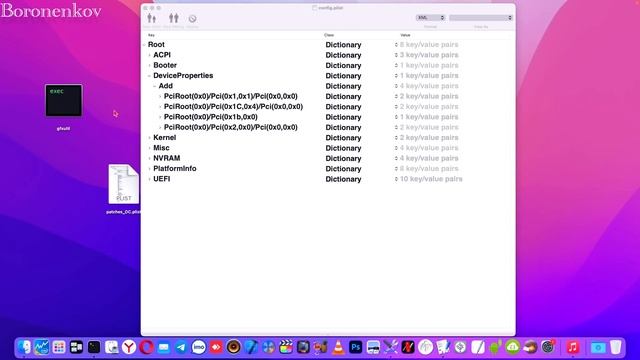Open Yandex Browser from the dock
Viewport: 640px width, 360px height.
tap(129, 347)
